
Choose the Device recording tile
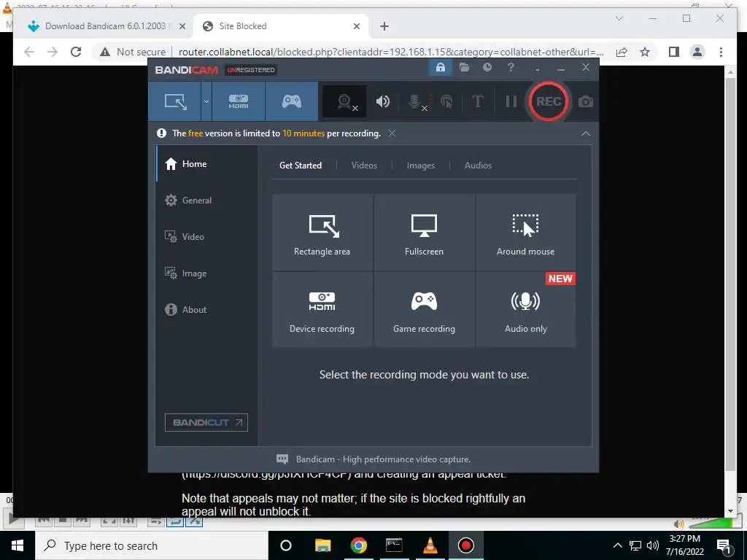tap(322, 309)
